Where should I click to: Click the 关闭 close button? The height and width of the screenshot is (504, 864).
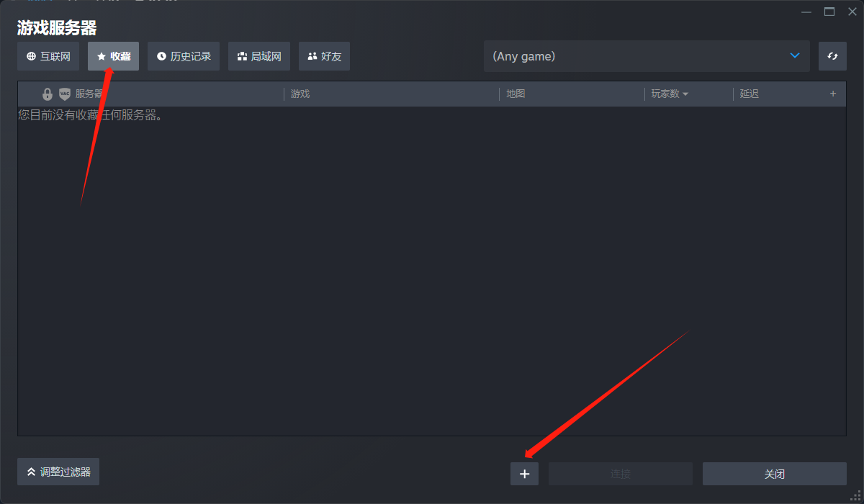(x=775, y=474)
